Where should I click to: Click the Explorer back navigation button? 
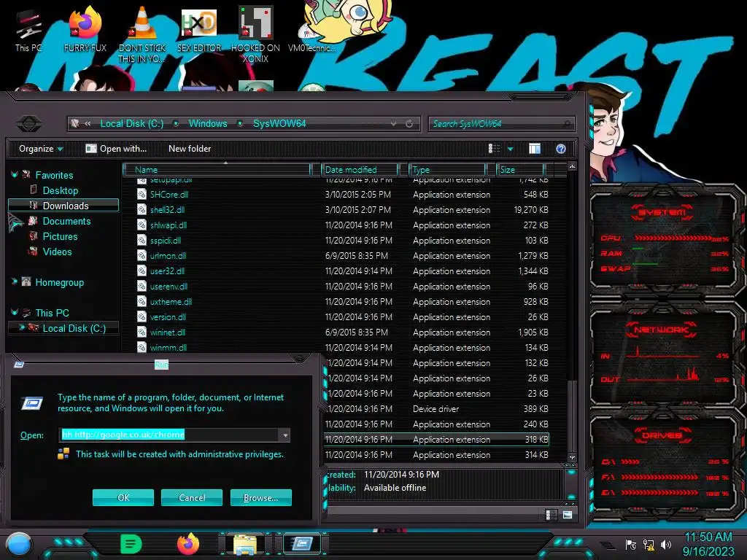pyautogui.click(x=29, y=123)
